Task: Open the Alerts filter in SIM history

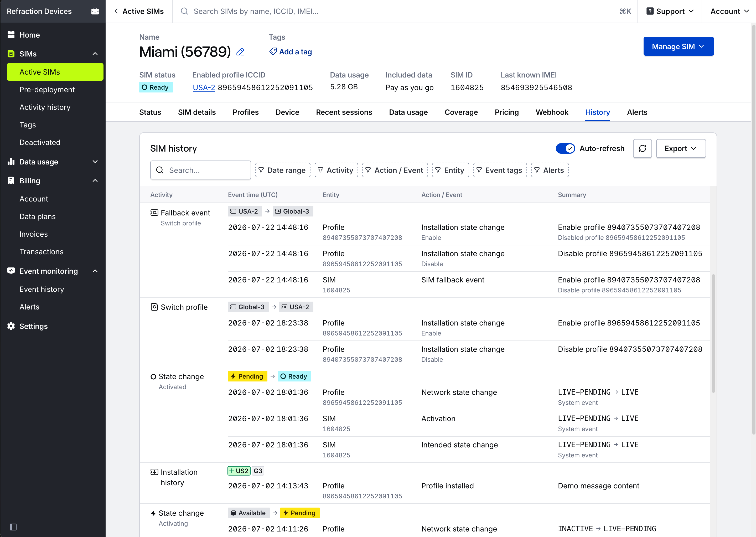Action: click(x=549, y=170)
